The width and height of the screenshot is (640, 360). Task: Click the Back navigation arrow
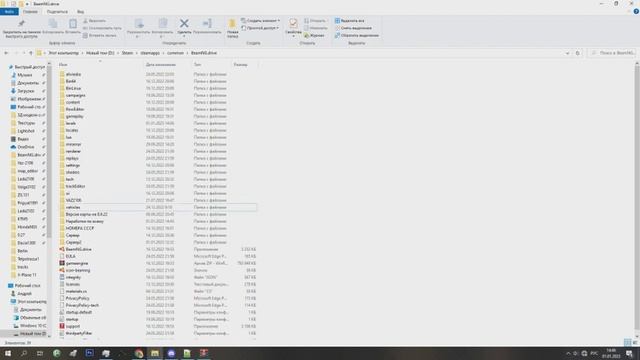tap(6, 53)
